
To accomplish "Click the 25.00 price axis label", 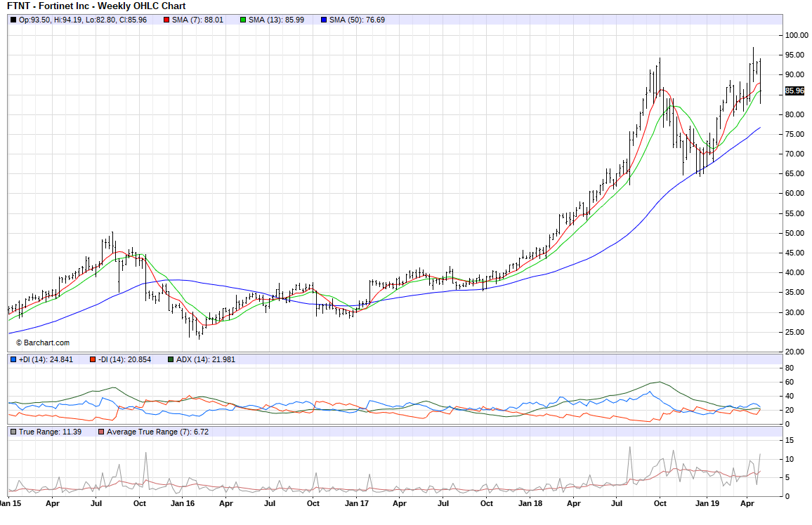I will pos(795,331).
